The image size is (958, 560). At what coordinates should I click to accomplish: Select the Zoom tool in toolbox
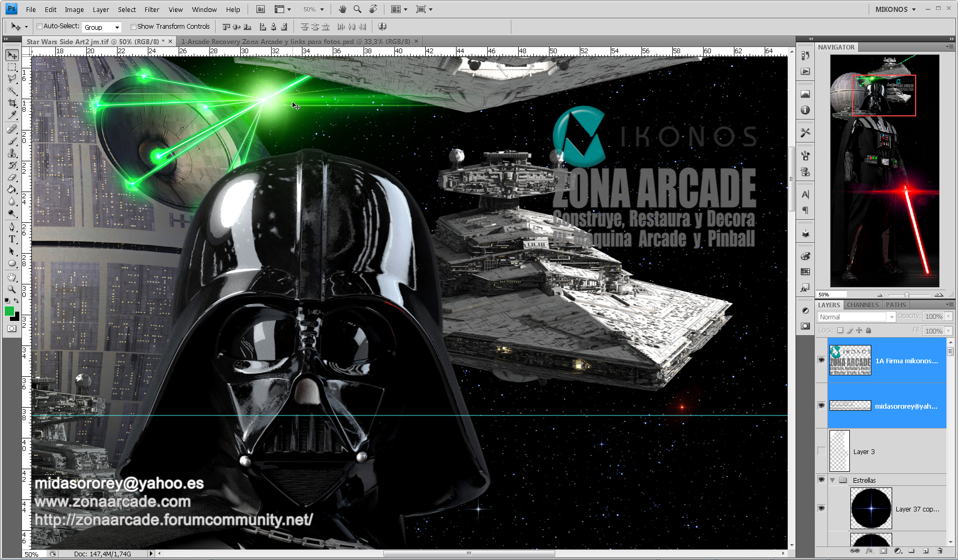11,289
